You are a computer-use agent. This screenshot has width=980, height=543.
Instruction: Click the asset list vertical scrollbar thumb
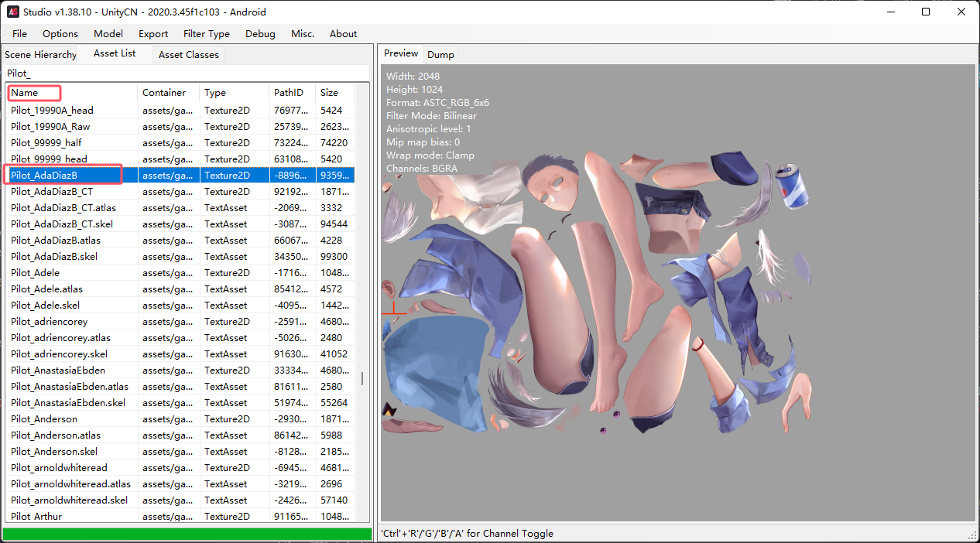362,378
